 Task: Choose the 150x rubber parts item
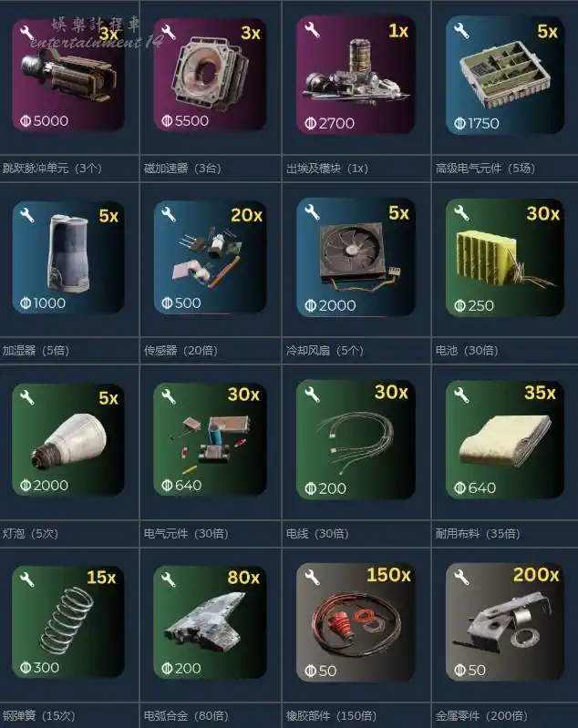pyautogui.click(x=356, y=621)
